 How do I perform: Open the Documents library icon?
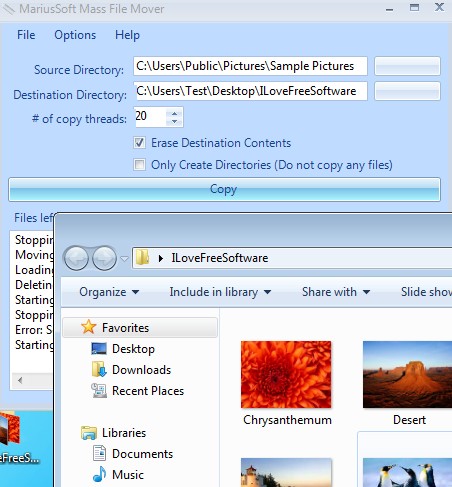99,453
